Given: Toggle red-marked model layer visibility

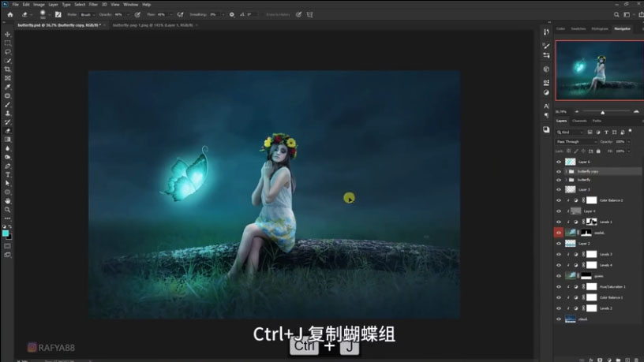Looking at the screenshot, I should [559, 233].
